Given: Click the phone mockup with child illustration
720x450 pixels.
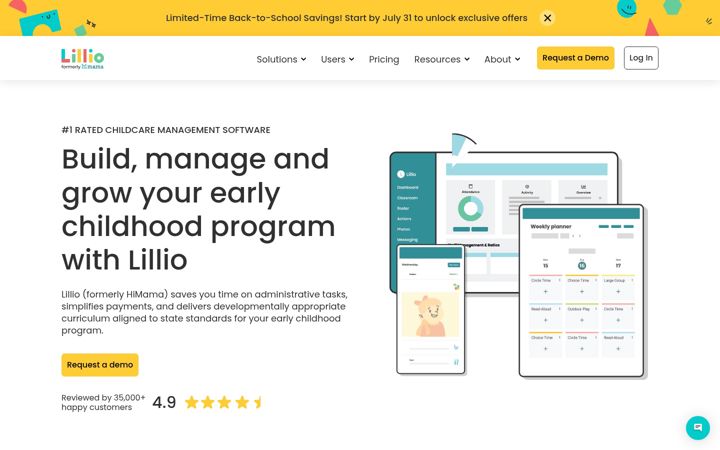Looking at the screenshot, I should click(x=430, y=309).
